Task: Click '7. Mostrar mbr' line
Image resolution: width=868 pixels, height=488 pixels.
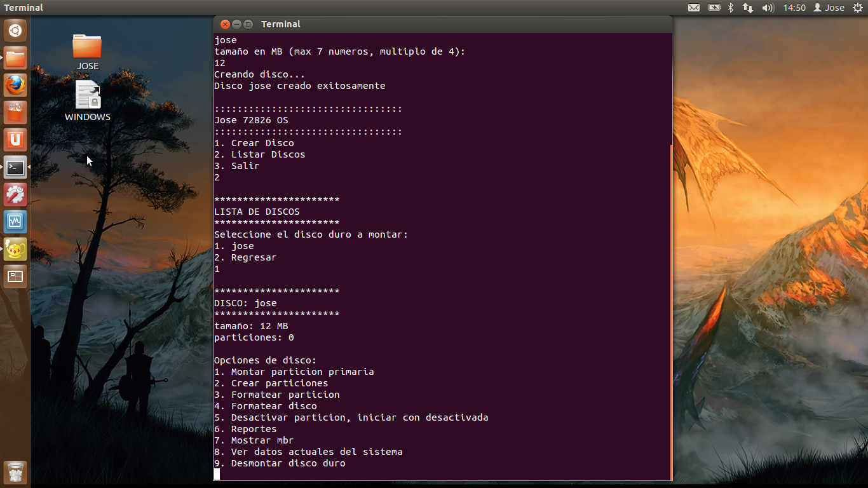Action: pyautogui.click(x=254, y=440)
